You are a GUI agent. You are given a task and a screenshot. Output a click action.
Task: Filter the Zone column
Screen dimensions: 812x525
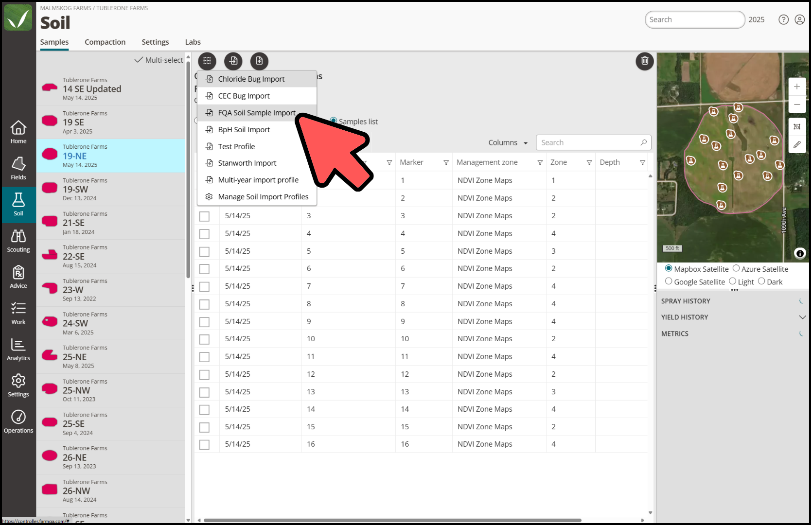pos(589,162)
